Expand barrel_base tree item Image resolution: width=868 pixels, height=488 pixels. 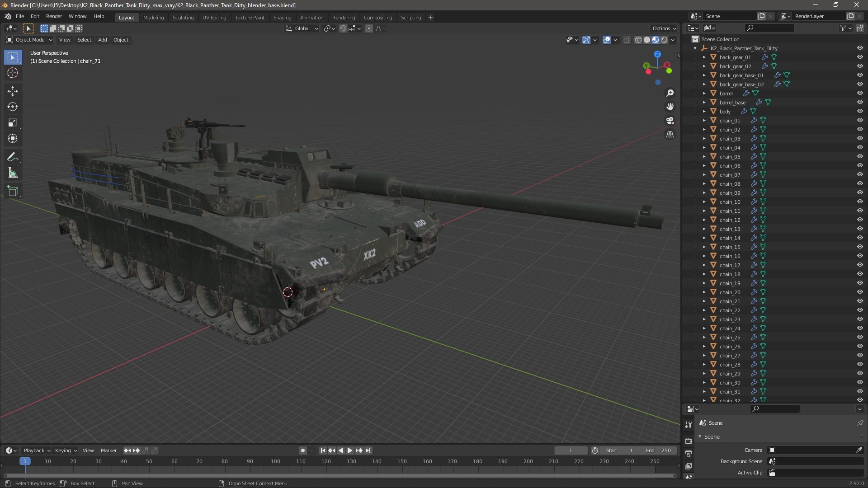[x=704, y=103]
